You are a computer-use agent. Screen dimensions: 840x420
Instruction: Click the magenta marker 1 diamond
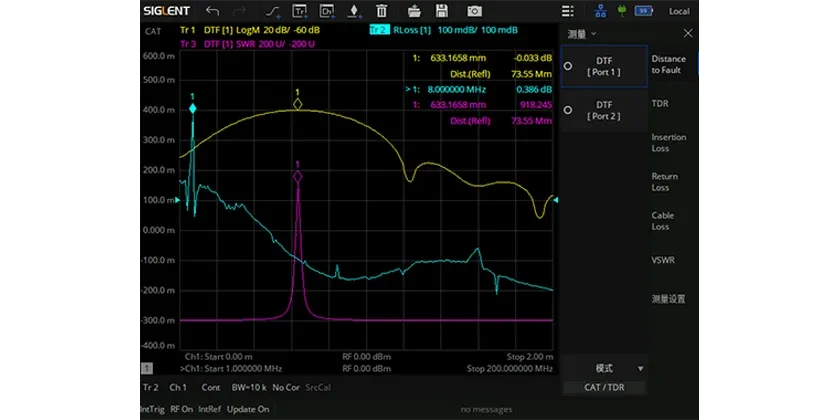pos(297,176)
